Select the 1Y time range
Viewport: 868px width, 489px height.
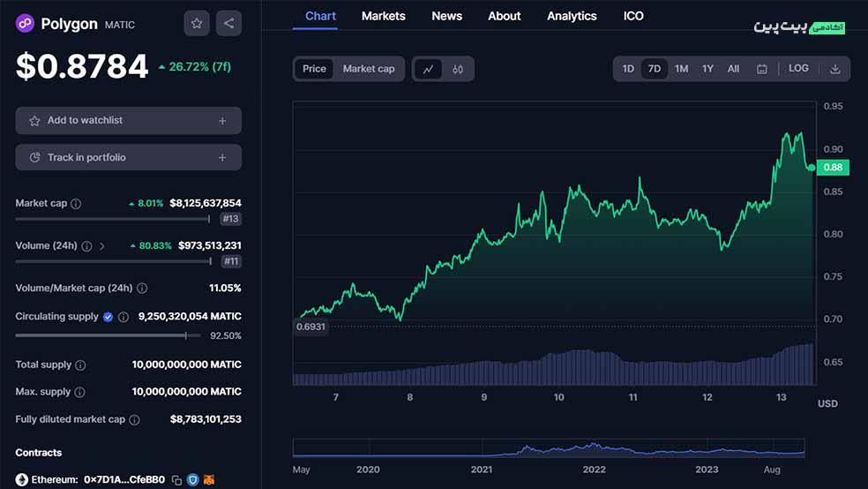click(x=707, y=69)
